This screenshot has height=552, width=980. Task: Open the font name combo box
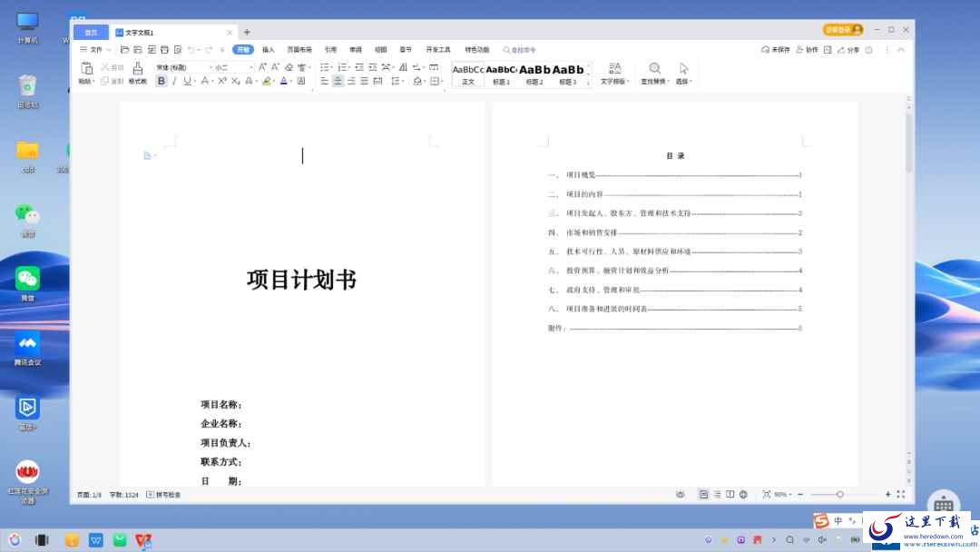pyautogui.click(x=183, y=67)
